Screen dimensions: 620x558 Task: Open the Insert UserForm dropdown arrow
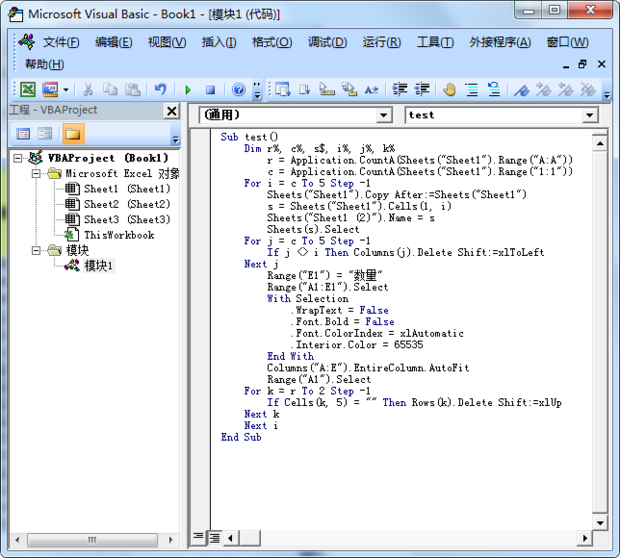[x=66, y=90]
